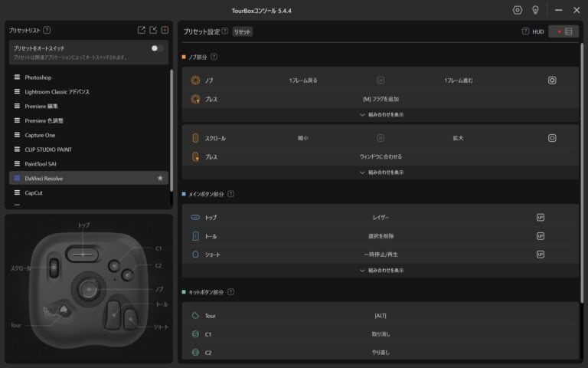Click the haptic settings icon on the ノブ row
The width and height of the screenshot is (588, 368).
[x=551, y=80]
